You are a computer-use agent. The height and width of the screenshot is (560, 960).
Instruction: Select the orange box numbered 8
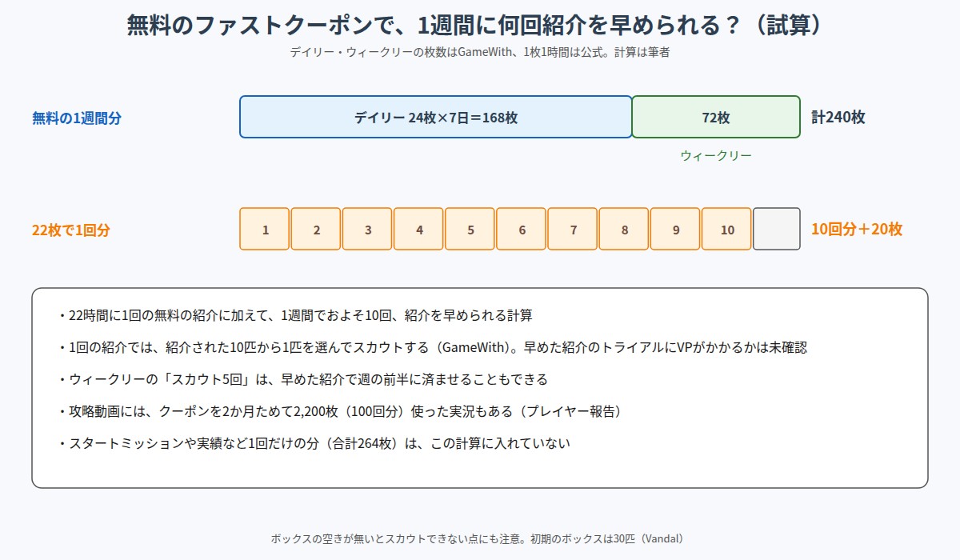pos(624,229)
